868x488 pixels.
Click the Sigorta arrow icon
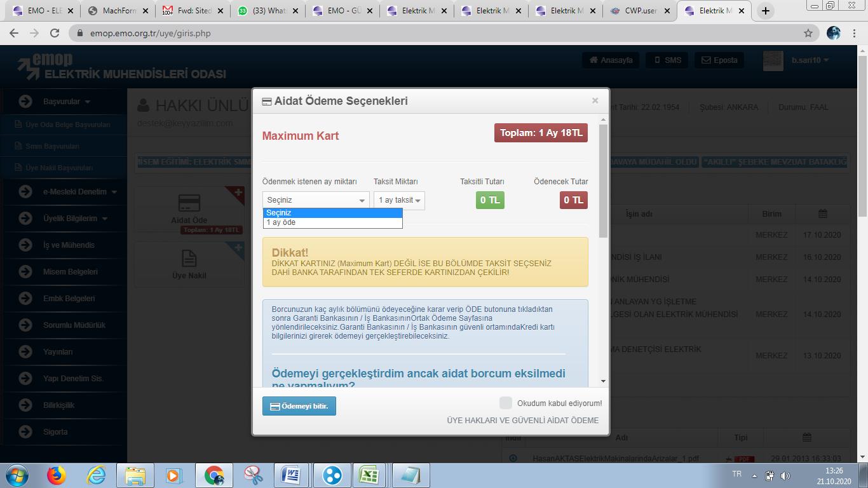pos(25,431)
